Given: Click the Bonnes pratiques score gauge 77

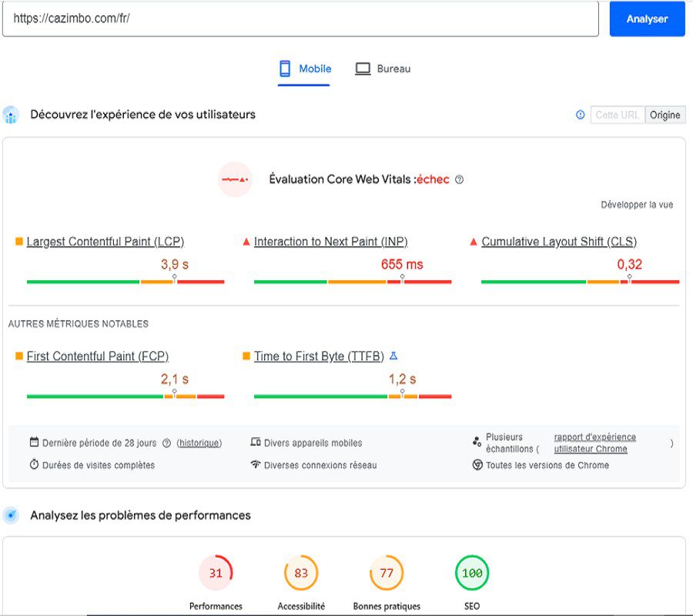Looking at the screenshot, I should pyautogui.click(x=387, y=573).
